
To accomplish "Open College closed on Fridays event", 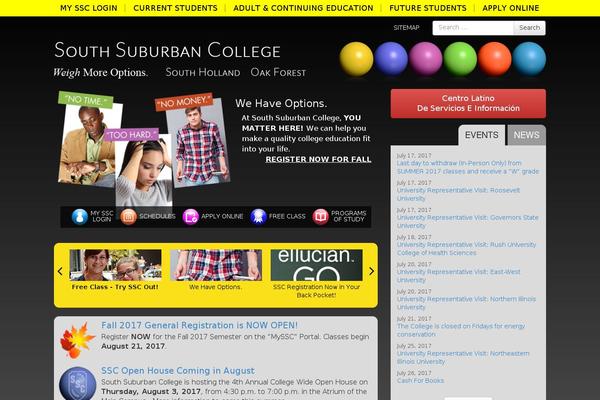I will pos(461,330).
